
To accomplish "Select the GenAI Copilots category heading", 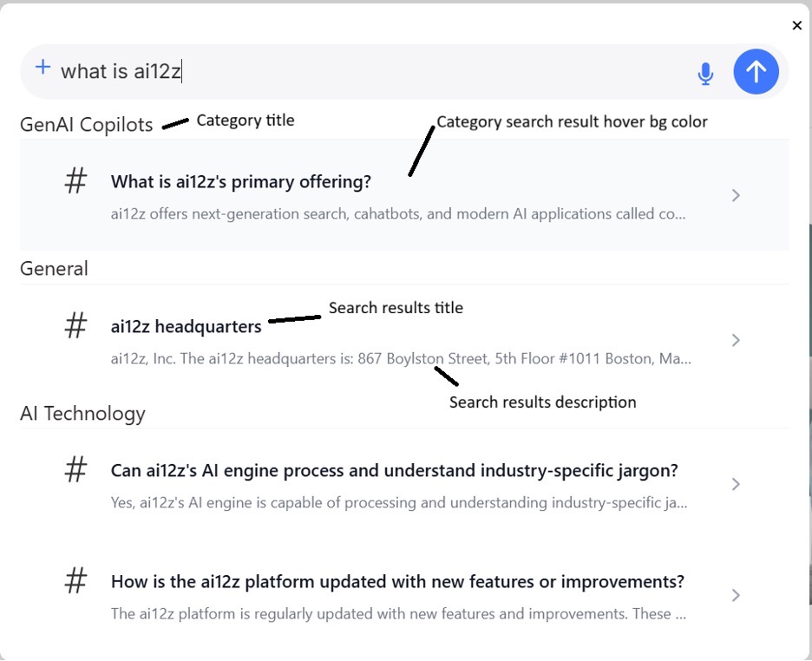I will click(x=87, y=125).
